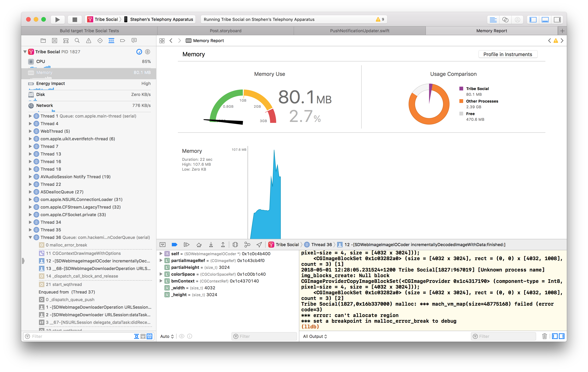The width and height of the screenshot is (588, 372).
Task: Select the Memory Report tab
Action: tap(492, 31)
